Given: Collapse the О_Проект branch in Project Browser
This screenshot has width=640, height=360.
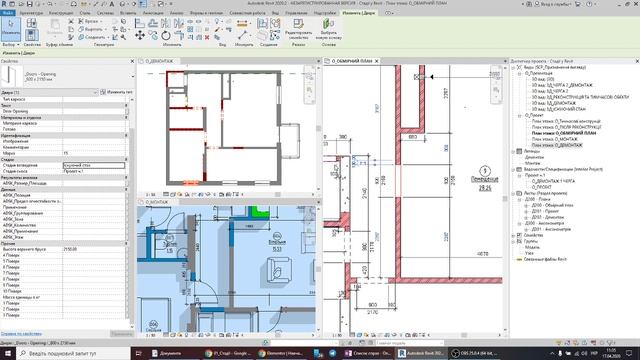Looking at the screenshot, I should [x=520, y=116].
